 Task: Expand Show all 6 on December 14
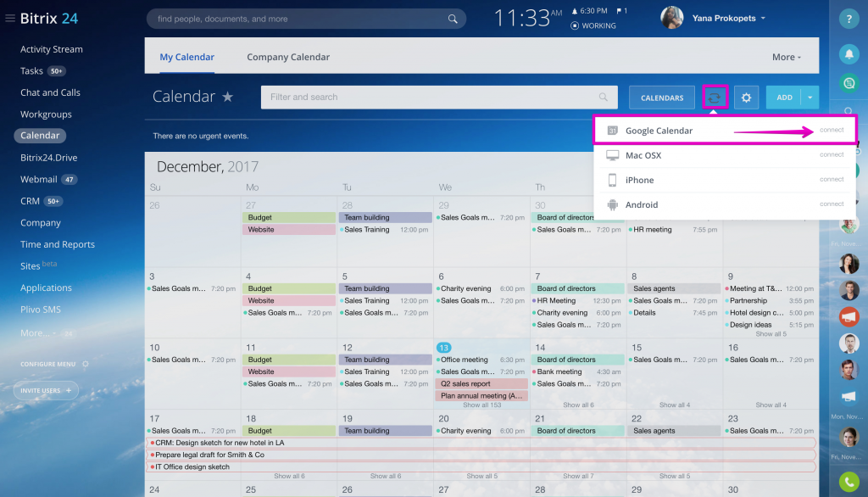578,405
